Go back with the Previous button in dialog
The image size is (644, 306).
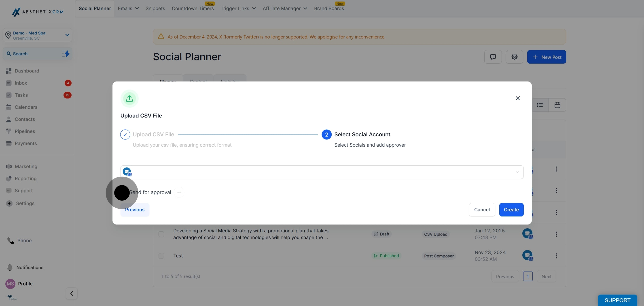tap(135, 210)
